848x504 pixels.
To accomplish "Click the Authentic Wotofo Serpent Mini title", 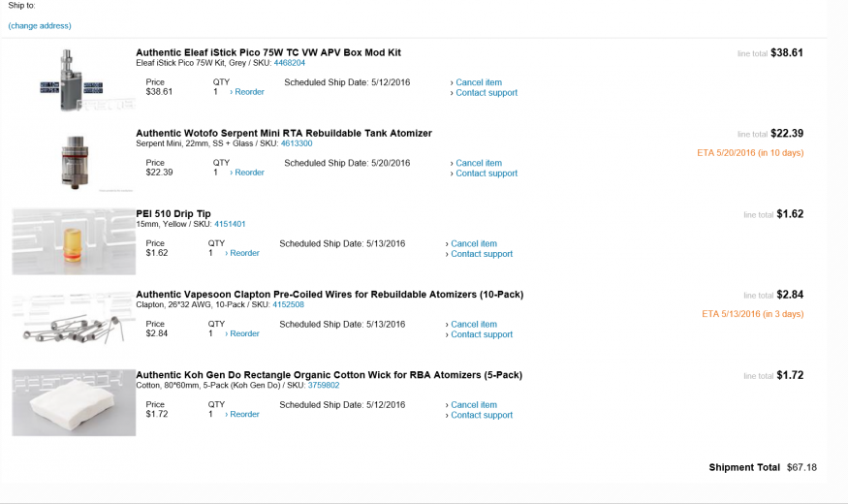I will click(x=284, y=133).
